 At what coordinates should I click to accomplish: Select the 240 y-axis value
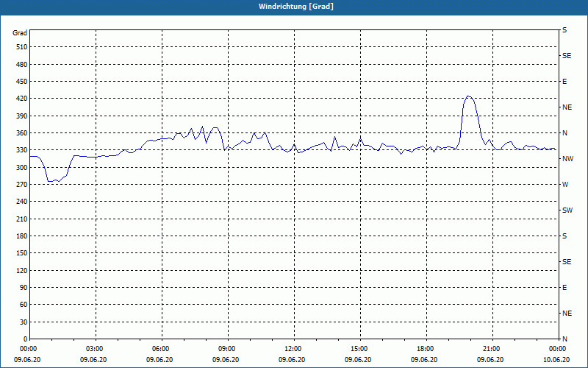pos(22,202)
